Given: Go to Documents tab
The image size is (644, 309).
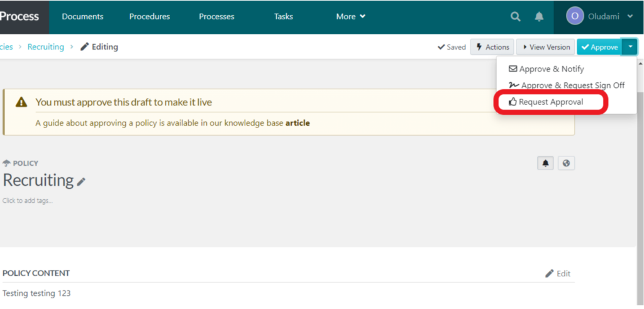Looking at the screenshot, I should click(82, 16).
